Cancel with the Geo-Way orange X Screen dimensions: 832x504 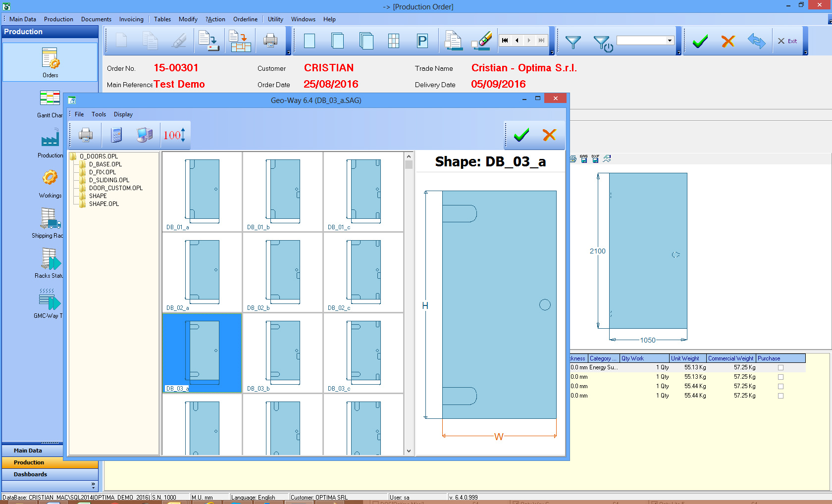coord(549,135)
